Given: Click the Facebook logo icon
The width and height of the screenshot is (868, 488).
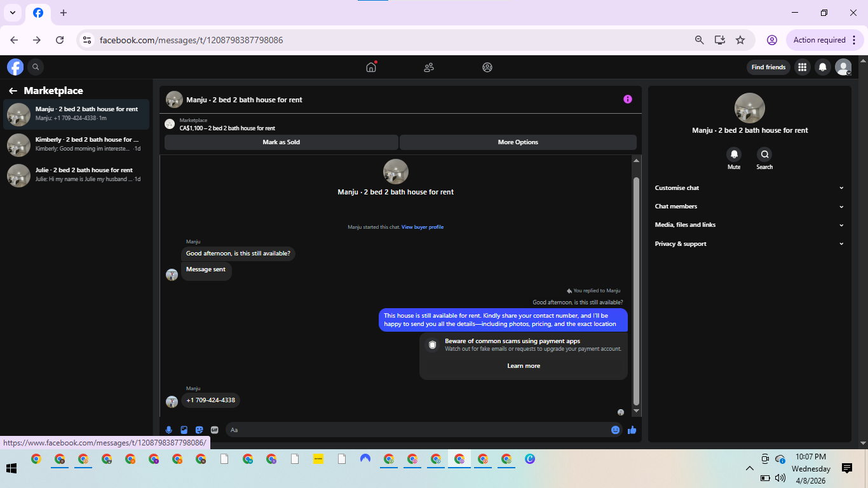Looking at the screenshot, I should pos(15,67).
